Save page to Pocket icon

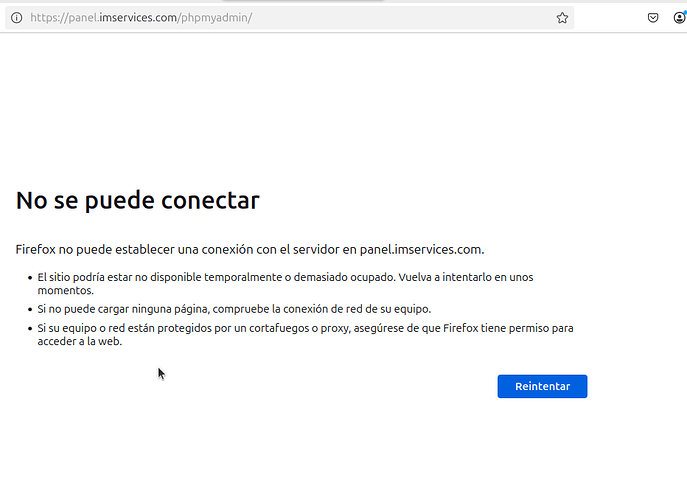(653, 18)
